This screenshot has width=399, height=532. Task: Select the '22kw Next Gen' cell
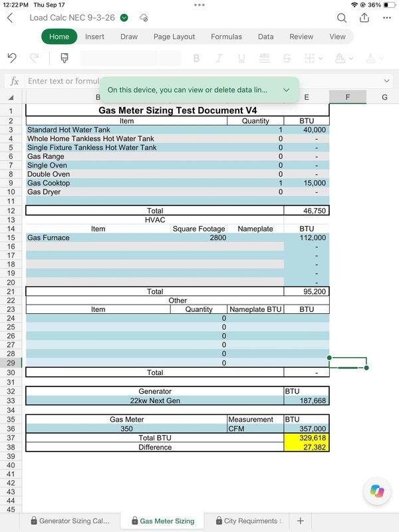pos(155,401)
